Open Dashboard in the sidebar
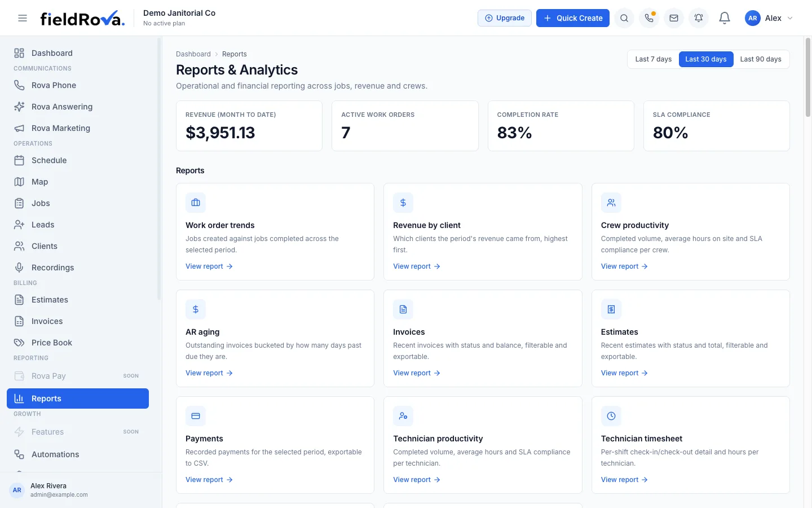The width and height of the screenshot is (812, 508). (78, 53)
